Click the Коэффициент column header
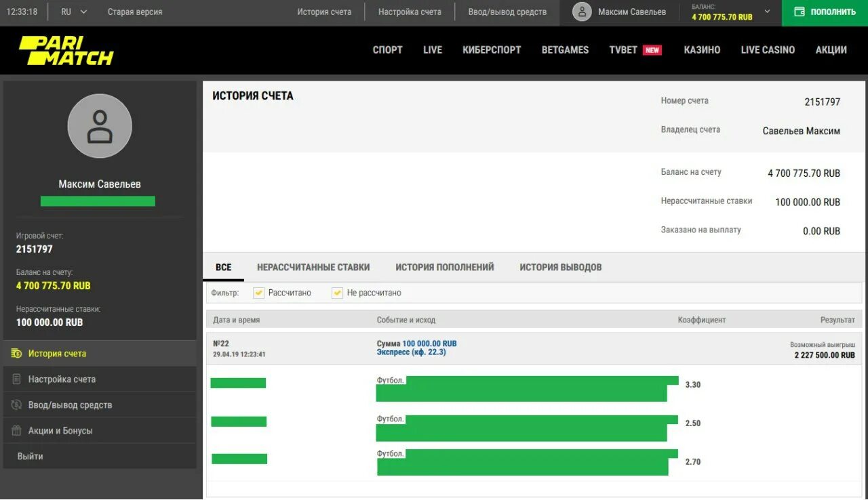The height and width of the screenshot is (500, 868). [x=702, y=320]
